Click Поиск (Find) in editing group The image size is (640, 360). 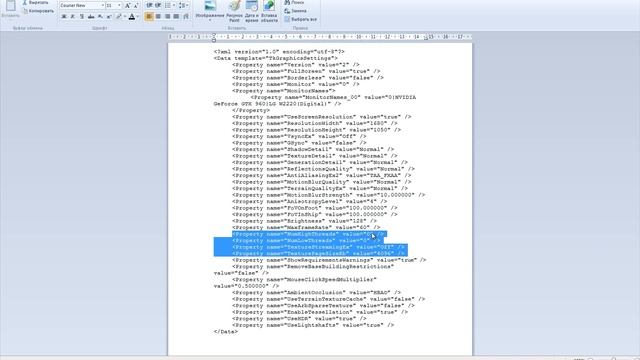point(294,2)
